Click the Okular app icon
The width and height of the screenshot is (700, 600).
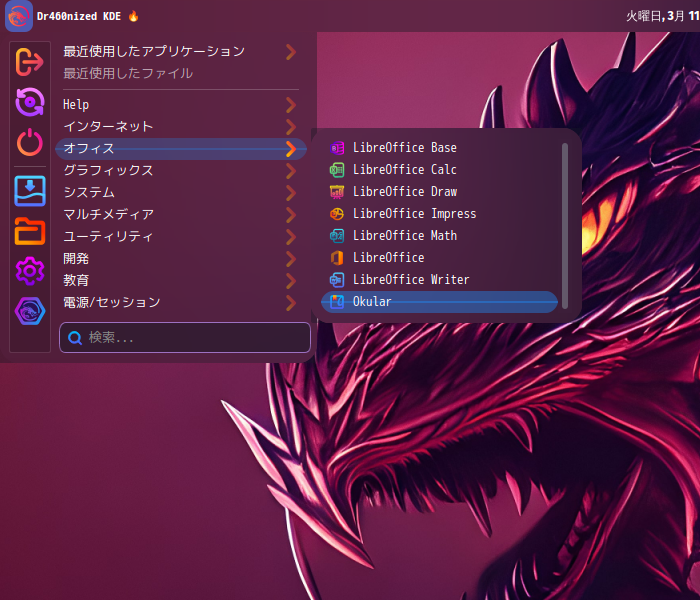point(337,302)
